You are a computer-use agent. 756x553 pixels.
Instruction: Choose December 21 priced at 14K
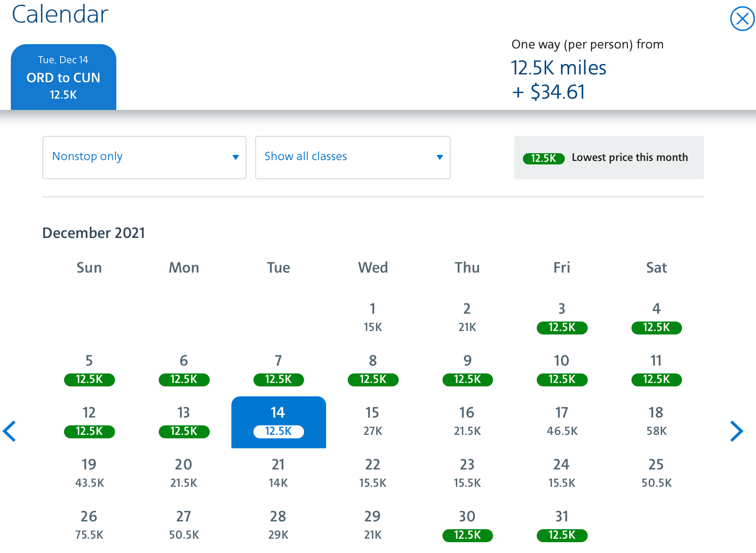coord(278,473)
